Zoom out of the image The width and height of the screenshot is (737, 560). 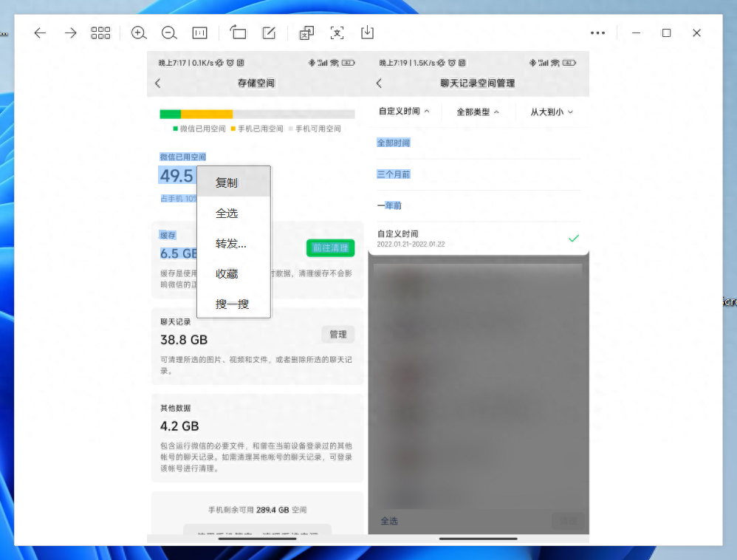click(169, 33)
